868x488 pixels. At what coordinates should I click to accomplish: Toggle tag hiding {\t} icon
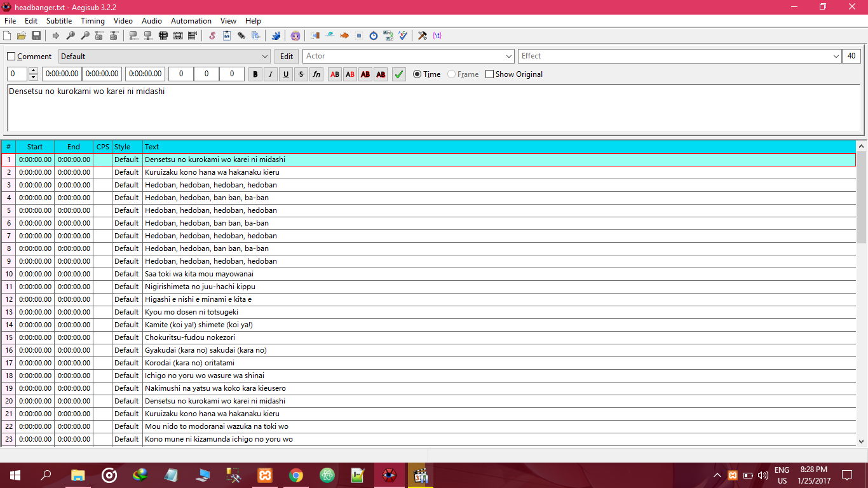pos(437,36)
